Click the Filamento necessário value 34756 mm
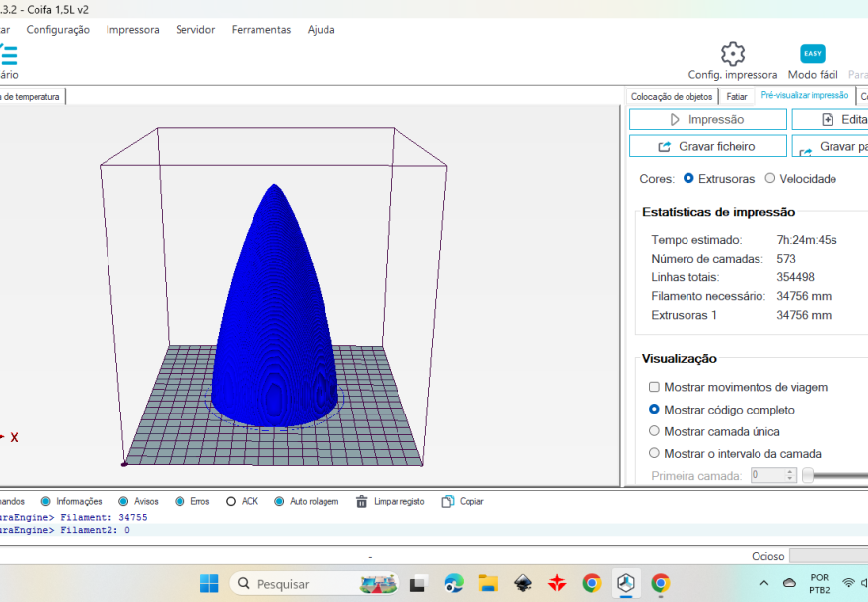The height and width of the screenshot is (602, 868). tap(804, 296)
